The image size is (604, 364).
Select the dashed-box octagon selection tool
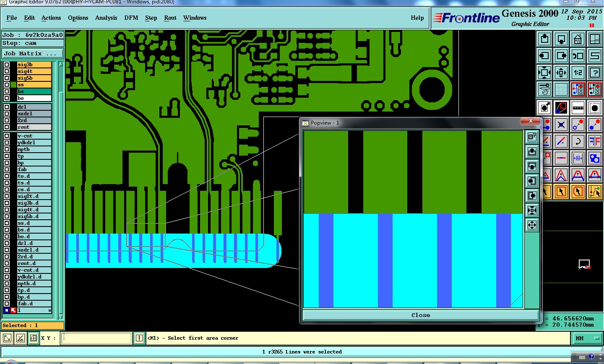[595, 108]
